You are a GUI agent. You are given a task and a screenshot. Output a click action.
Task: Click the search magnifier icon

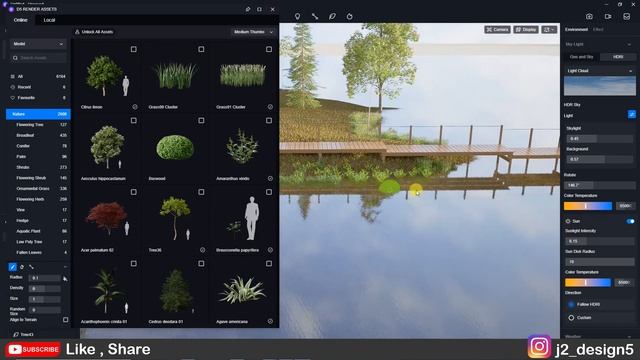pos(15,58)
